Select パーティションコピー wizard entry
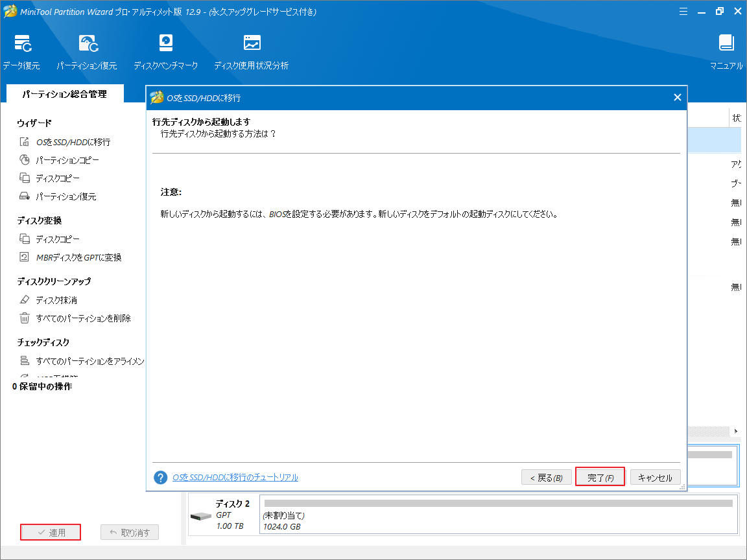Image resolution: width=747 pixels, height=560 pixels. pos(67,160)
